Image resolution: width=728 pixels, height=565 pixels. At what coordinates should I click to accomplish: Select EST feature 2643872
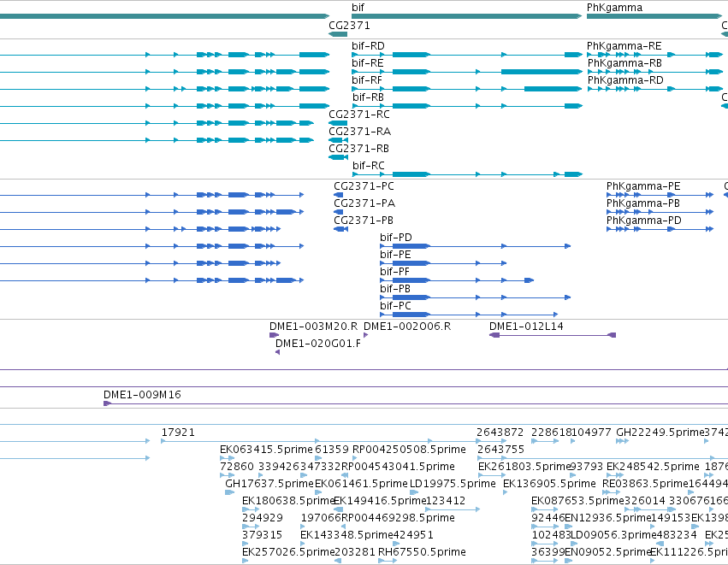[500, 433]
